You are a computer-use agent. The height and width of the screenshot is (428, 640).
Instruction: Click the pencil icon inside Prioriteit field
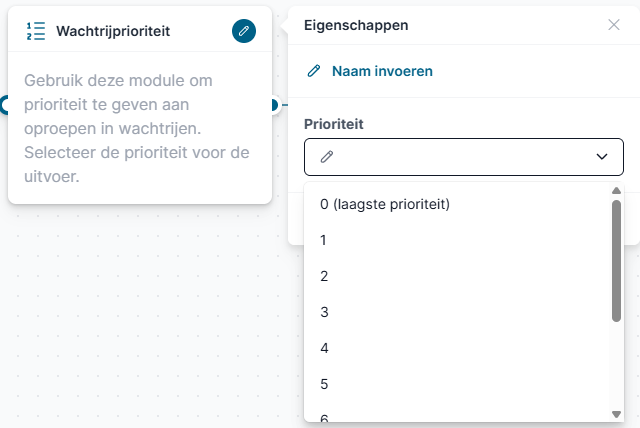click(327, 157)
